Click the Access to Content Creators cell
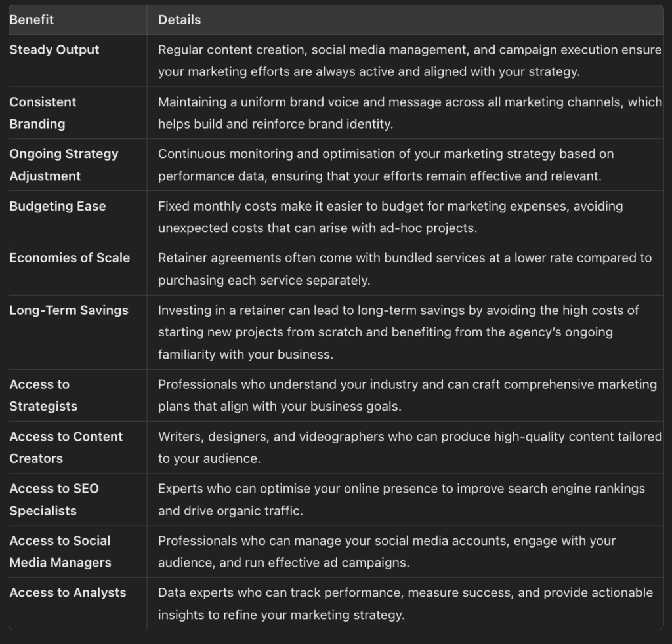Screen dimensions: 672x644 [x=66, y=447]
